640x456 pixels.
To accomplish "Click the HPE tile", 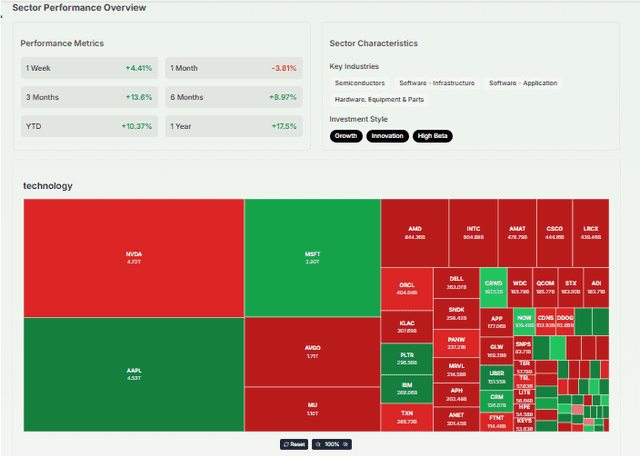I will (524, 411).
